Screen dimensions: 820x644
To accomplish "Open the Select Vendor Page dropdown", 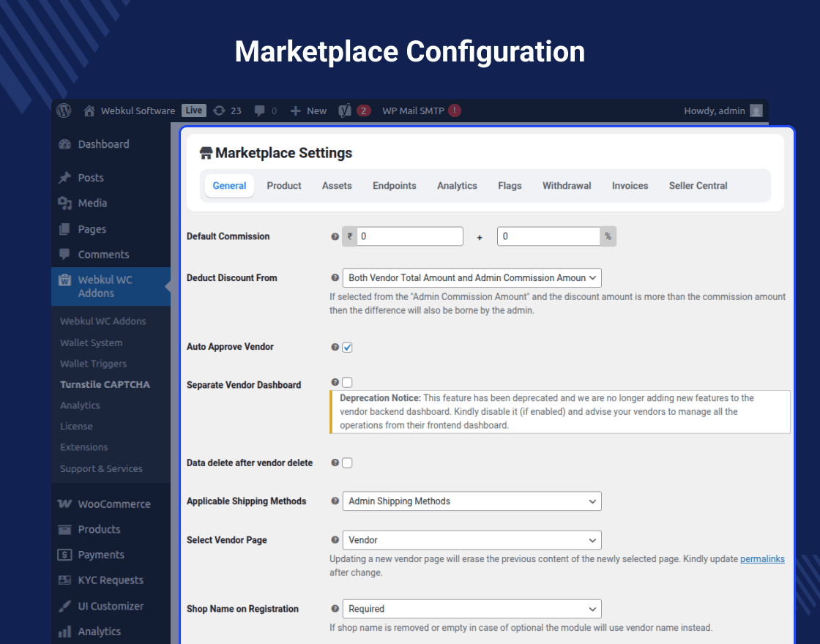I will 471,540.
